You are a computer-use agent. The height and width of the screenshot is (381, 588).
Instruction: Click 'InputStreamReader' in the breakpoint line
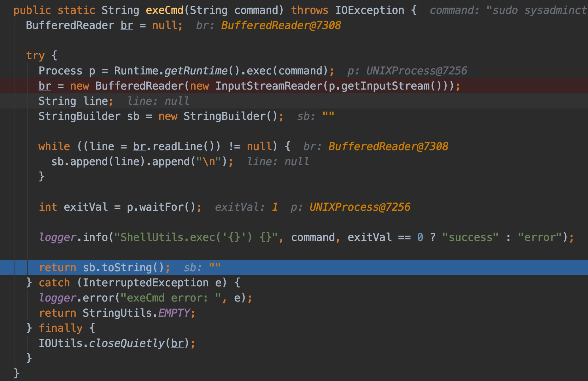tap(268, 86)
